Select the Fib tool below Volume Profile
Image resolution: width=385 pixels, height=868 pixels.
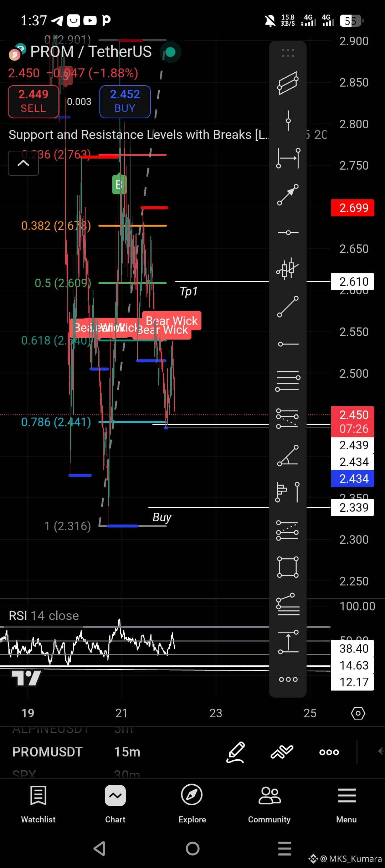coord(288,530)
